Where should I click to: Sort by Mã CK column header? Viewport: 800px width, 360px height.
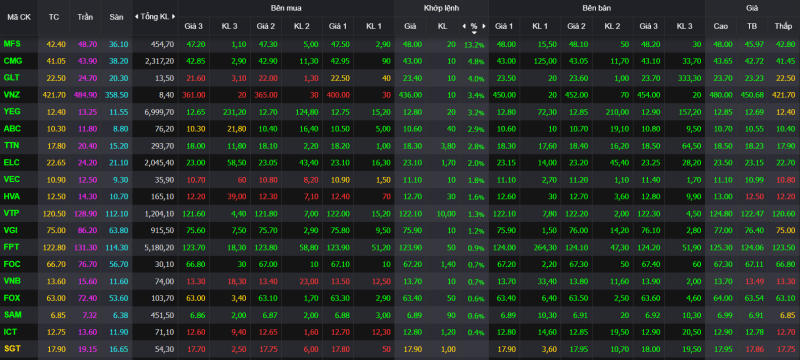tap(18, 17)
